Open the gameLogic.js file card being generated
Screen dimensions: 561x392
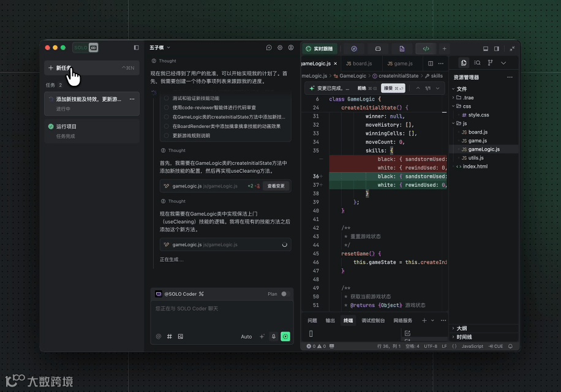[x=225, y=244]
